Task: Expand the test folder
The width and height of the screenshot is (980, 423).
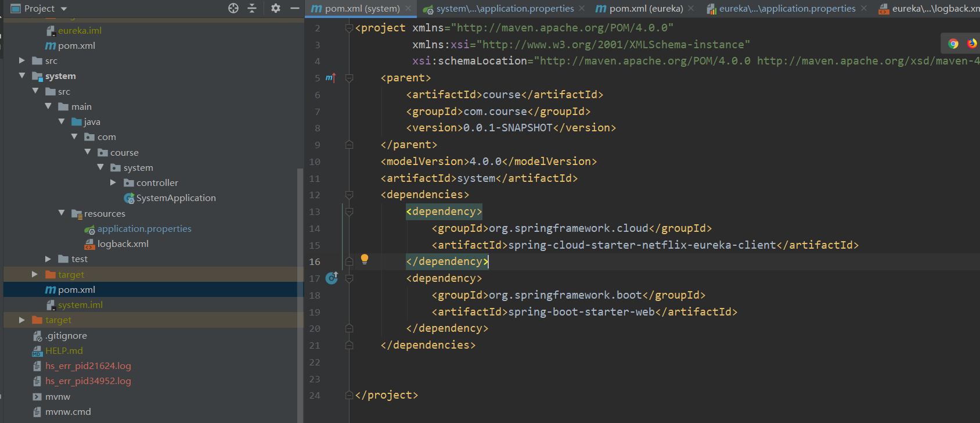Action: 48,259
